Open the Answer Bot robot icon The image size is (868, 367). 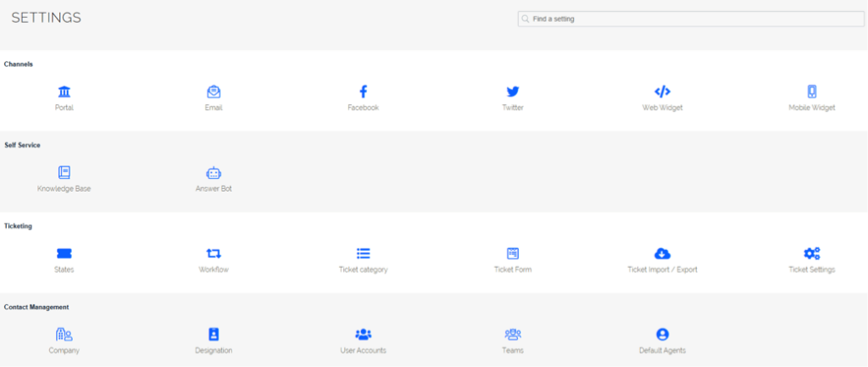coord(214,173)
